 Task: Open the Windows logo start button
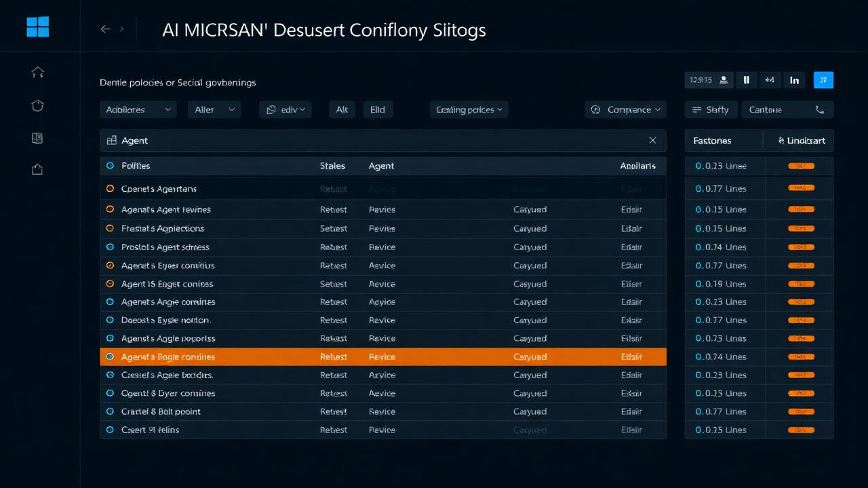tap(38, 27)
